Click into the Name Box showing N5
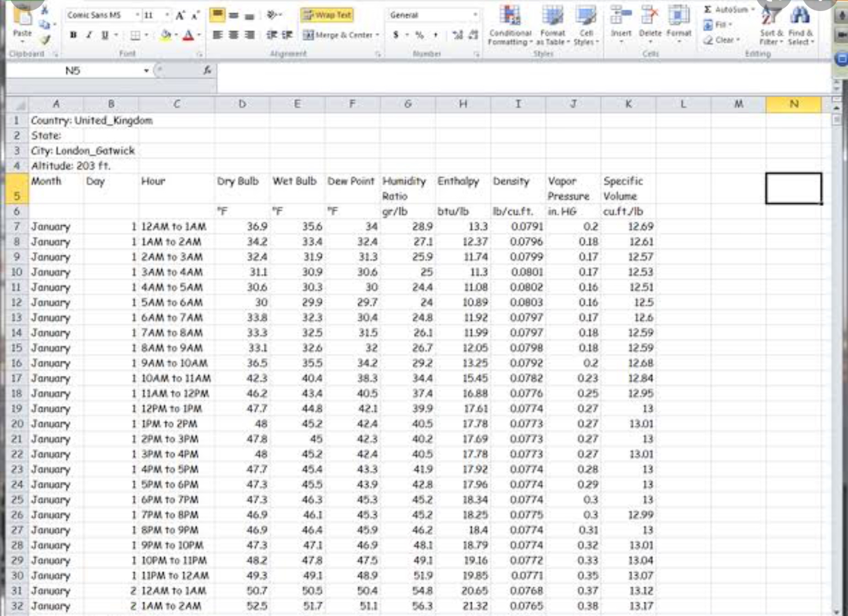This screenshot has height=616, width=848. click(x=73, y=71)
